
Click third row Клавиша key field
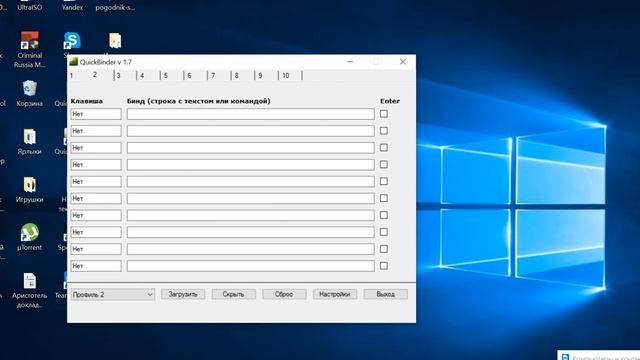point(96,148)
